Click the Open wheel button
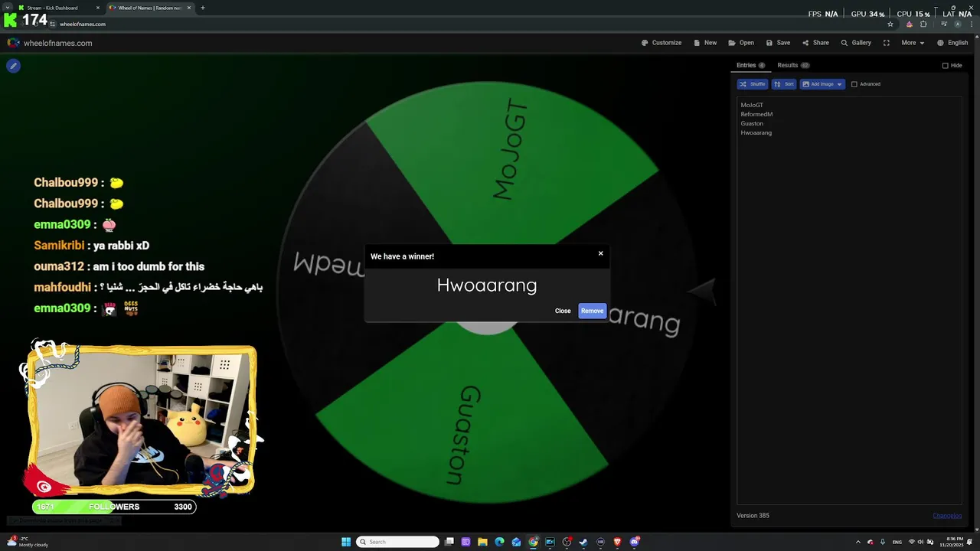Image resolution: width=980 pixels, height=551 pixels. pyautogui.click(x=741, y=43)
